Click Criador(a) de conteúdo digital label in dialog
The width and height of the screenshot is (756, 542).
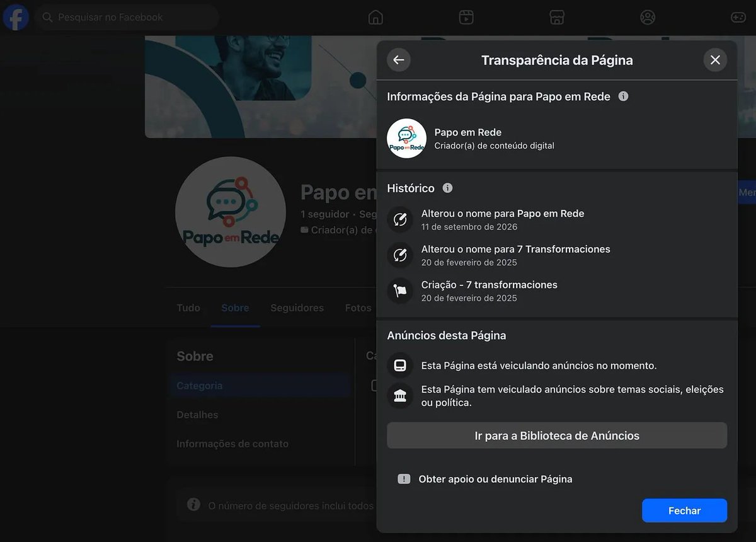point(495,146)
